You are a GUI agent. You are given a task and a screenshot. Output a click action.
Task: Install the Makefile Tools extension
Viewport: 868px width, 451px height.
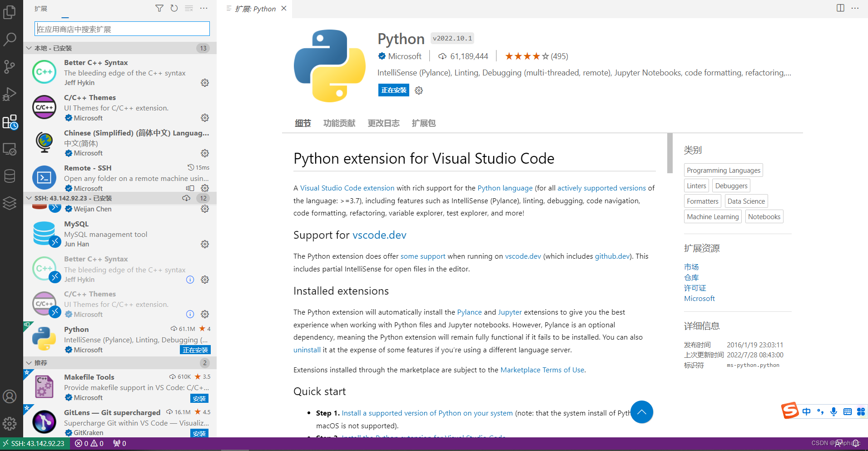(x=199, y=399)
